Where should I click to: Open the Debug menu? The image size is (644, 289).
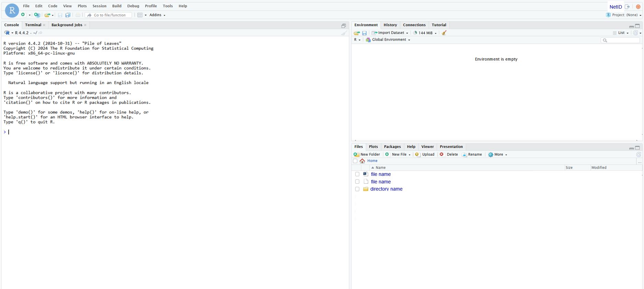pyautogui.click(x=133, y=6)
